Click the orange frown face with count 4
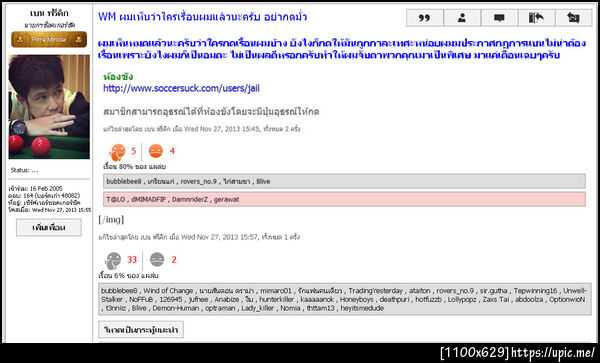 point(156,151)
